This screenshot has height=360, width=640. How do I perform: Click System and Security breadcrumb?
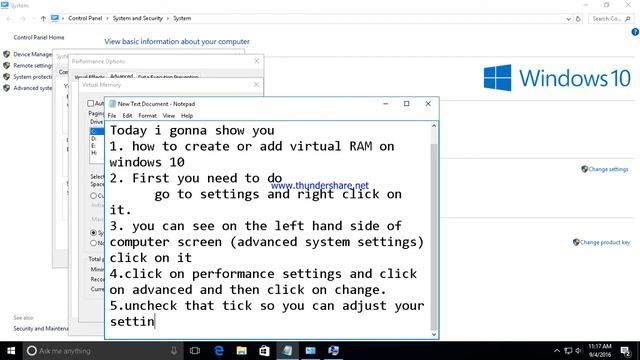pyautogui.click(x=138, y=18)
